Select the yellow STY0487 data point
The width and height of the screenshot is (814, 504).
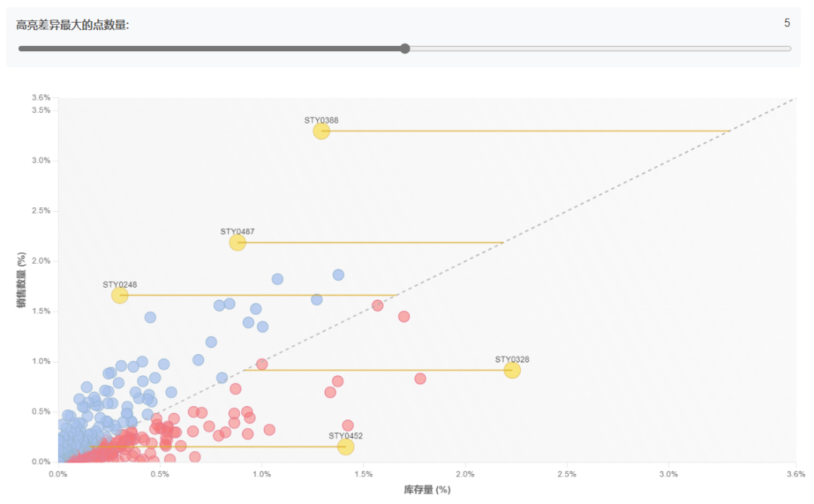point(237,243)
